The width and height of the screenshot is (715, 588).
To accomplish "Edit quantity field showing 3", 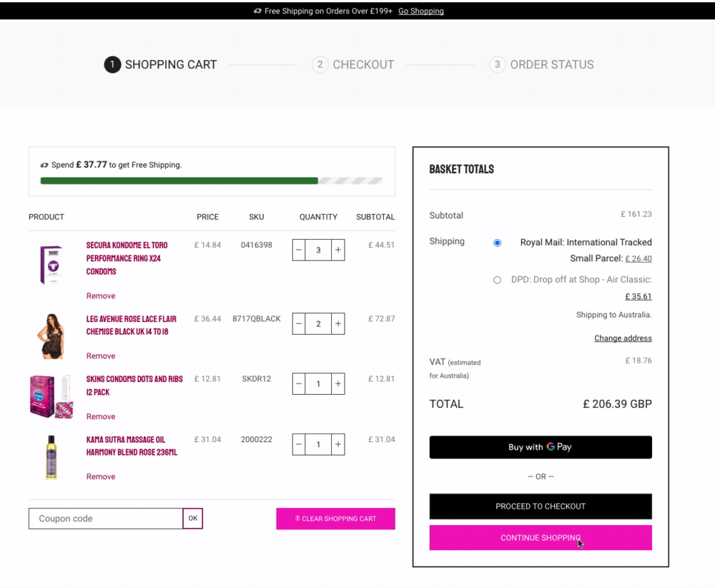I will pos(318,250).
